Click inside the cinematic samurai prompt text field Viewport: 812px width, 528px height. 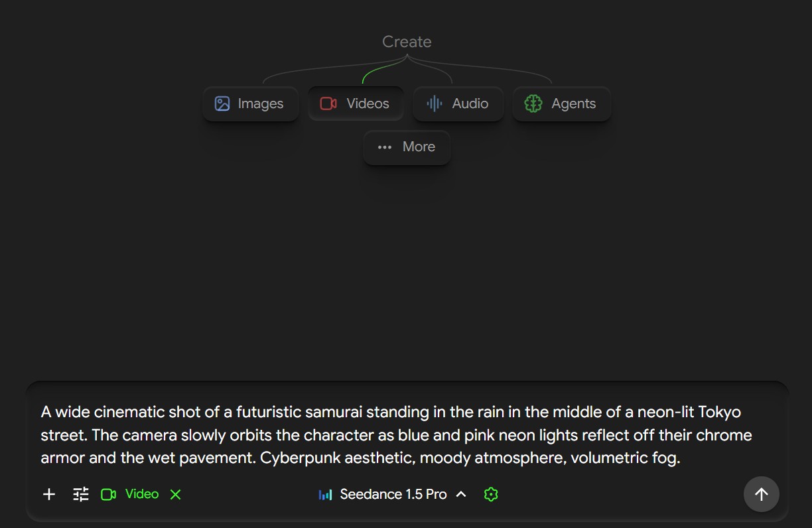click(398, 434)
